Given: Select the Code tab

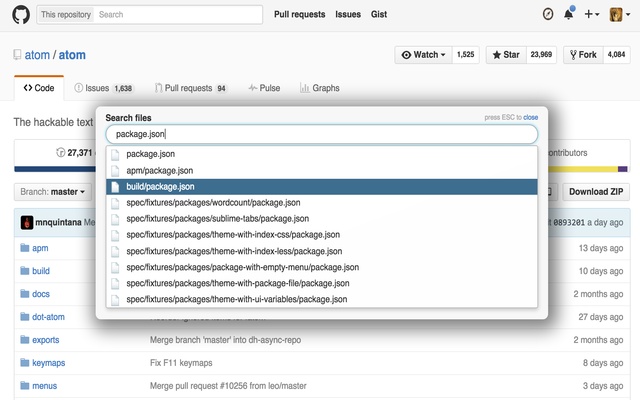Looking at the screenshot, I should (x=39, y=88).
